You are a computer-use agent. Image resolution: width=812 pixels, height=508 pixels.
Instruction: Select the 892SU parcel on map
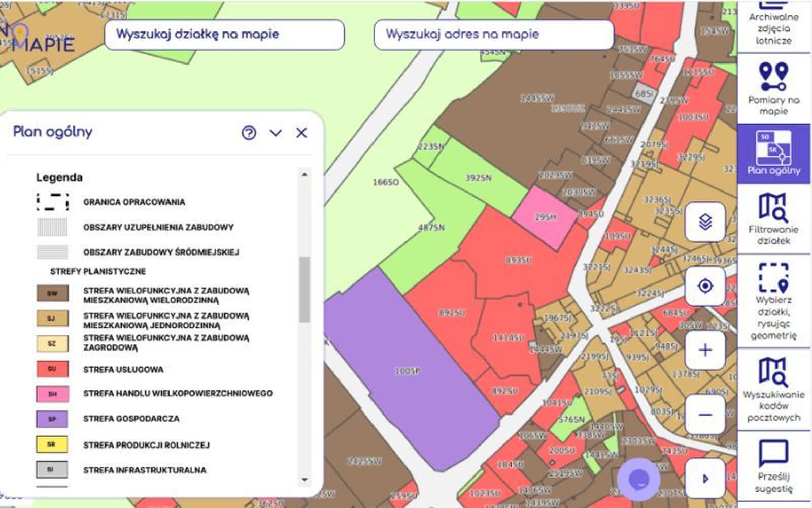505,391
